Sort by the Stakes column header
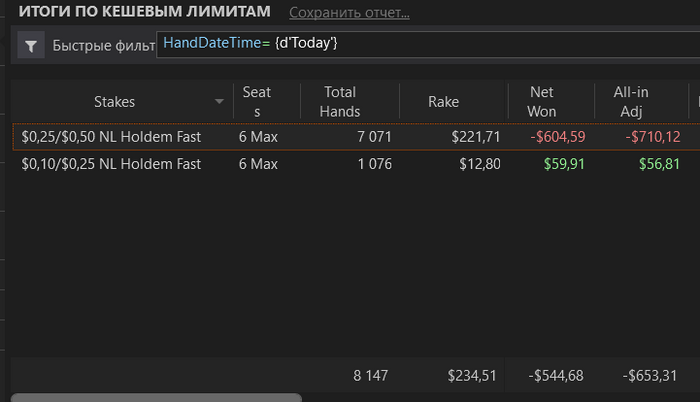 coord(114,102)
